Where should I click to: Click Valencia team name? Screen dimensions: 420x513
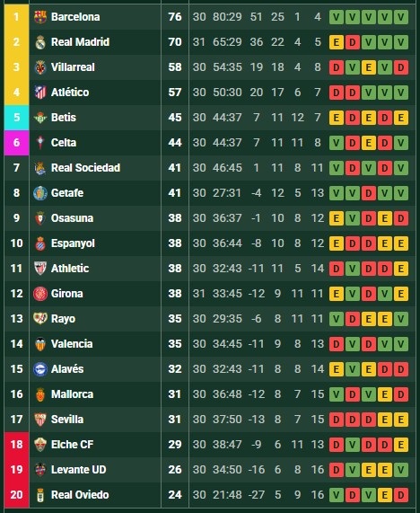[x=72, y=344]
